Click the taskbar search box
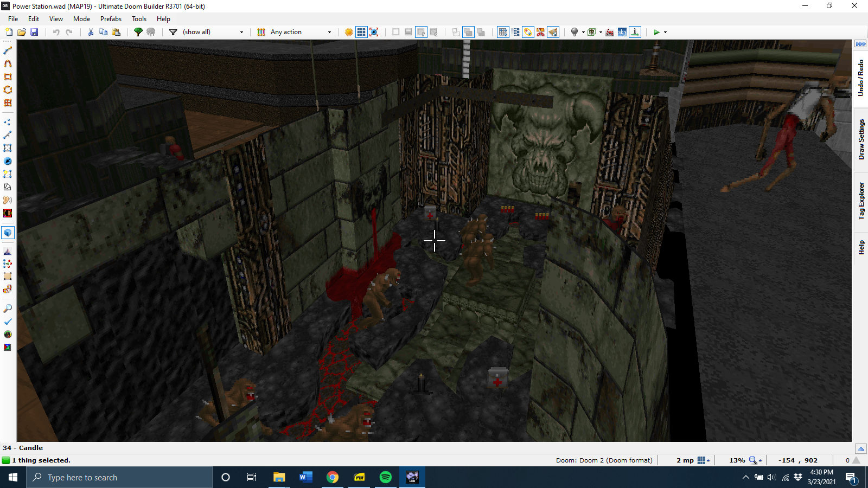The height and width of the screenshot is (488, 868). [x=119, y=477]
